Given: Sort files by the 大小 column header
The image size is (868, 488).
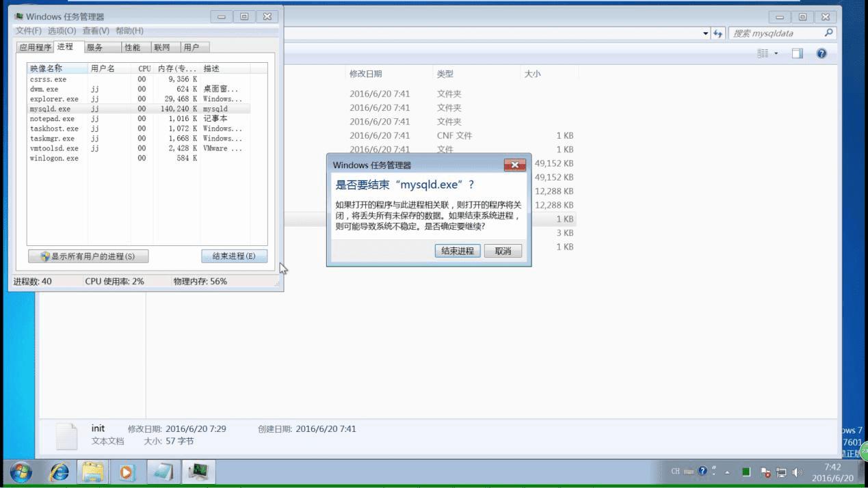Looking at the screenshot, I should coord(534,73).
